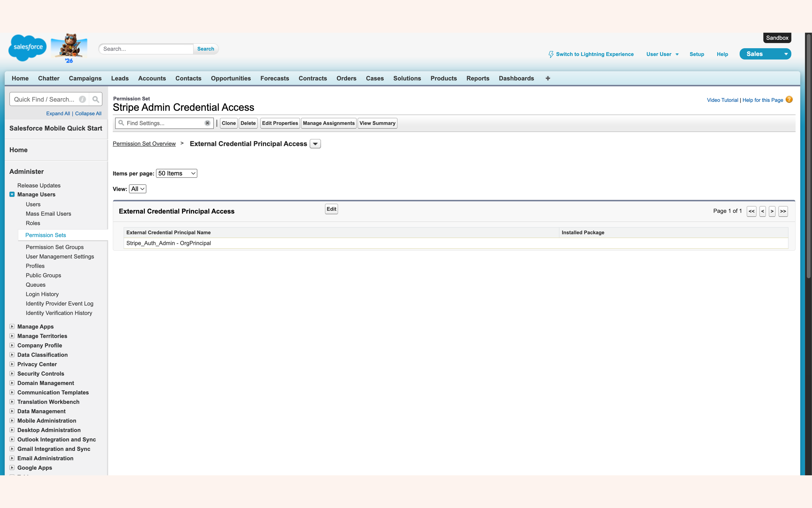
Task: Click the Sandbox label badge
Action: (x=777, y=38)
